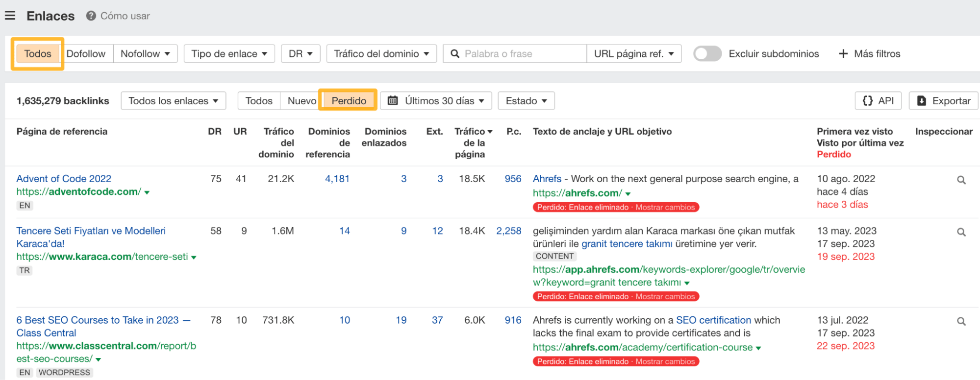Expand the ahrefs.com/ target URL arrow
This screenshot has height=380, width=980.
628,194
